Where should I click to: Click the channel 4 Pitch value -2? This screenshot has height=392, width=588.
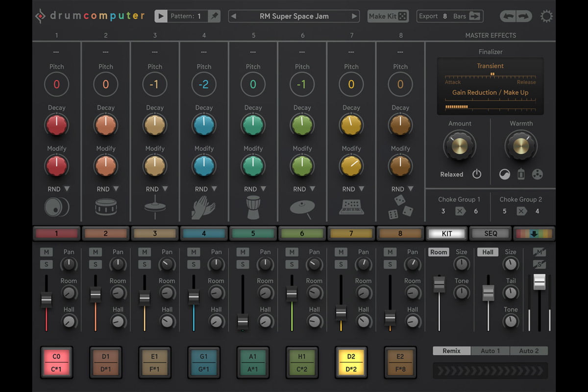pyautogui.click(x=204, y=84)
